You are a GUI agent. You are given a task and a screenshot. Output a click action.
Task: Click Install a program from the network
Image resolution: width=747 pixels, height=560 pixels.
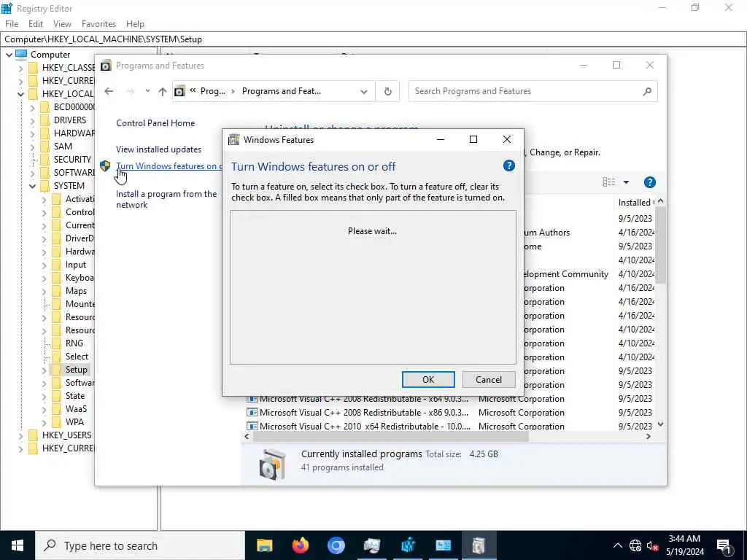click(166, 200)
